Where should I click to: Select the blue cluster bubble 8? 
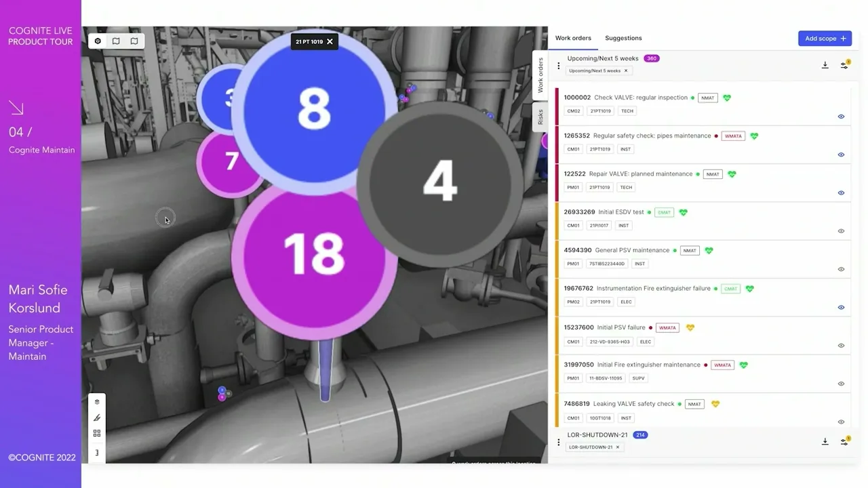coord(314,108)
